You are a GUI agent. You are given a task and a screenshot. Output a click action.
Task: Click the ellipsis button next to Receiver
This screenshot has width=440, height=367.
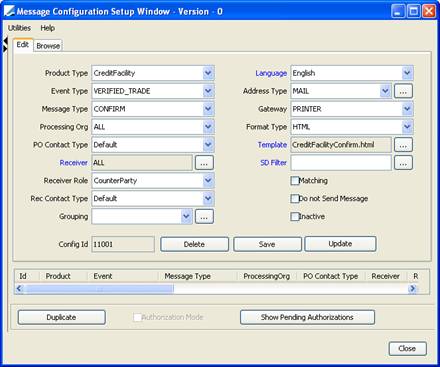pyautogui.click(x=204, y=163)
